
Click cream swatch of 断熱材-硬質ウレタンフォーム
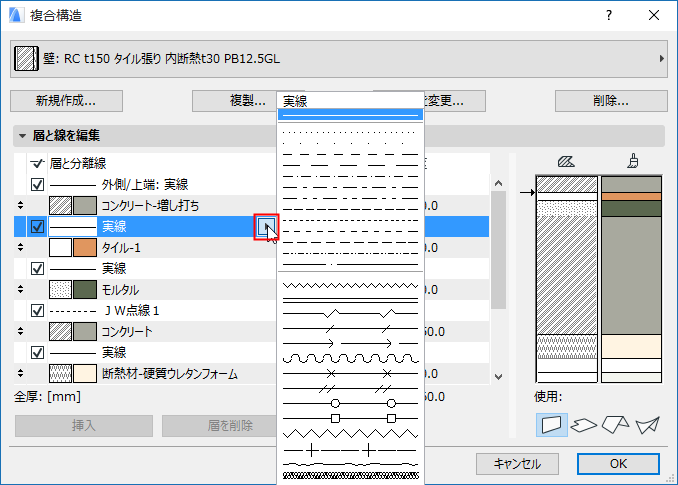85,373
